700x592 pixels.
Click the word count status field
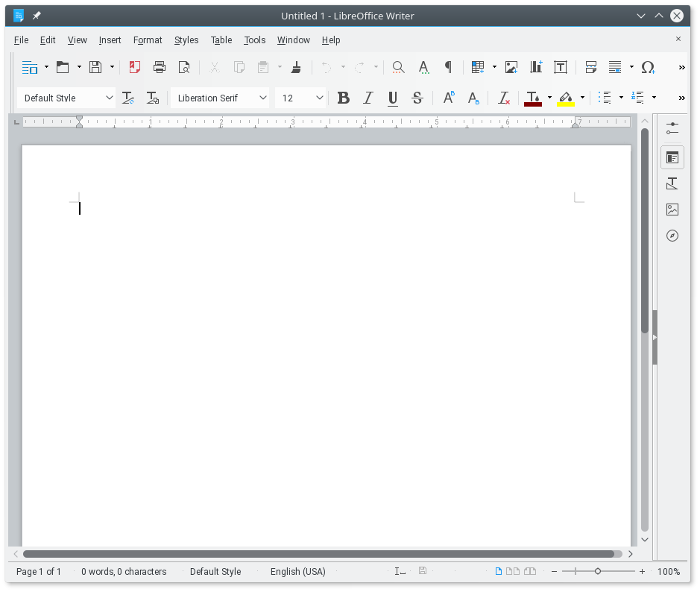[x=124, y=572]
